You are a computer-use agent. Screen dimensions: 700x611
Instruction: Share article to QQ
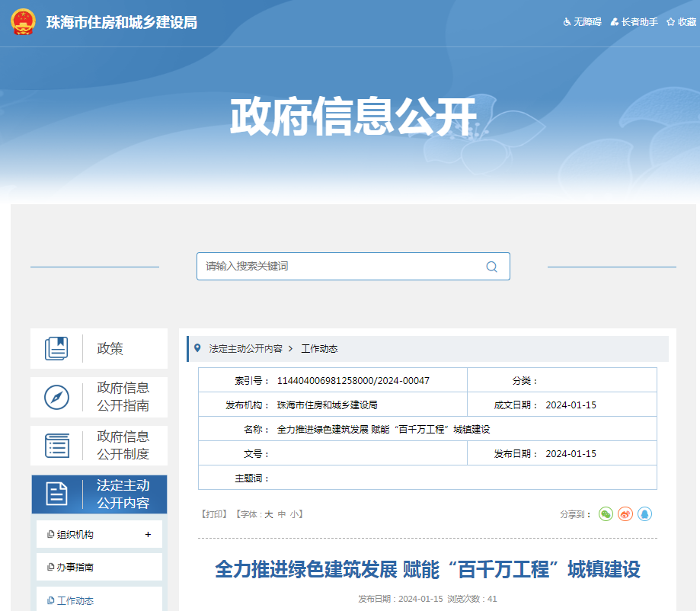click(x=644, y=514)
